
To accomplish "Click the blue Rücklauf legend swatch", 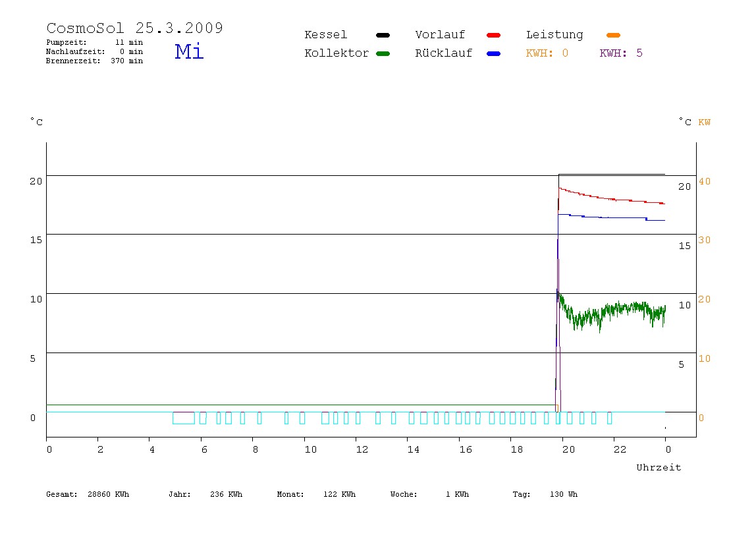I will point(494,53).
